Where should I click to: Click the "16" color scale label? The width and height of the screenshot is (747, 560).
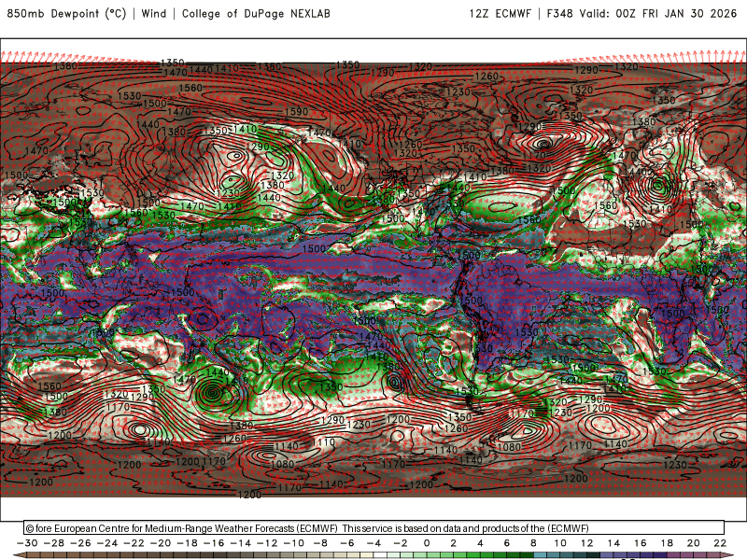coord(641,543)
